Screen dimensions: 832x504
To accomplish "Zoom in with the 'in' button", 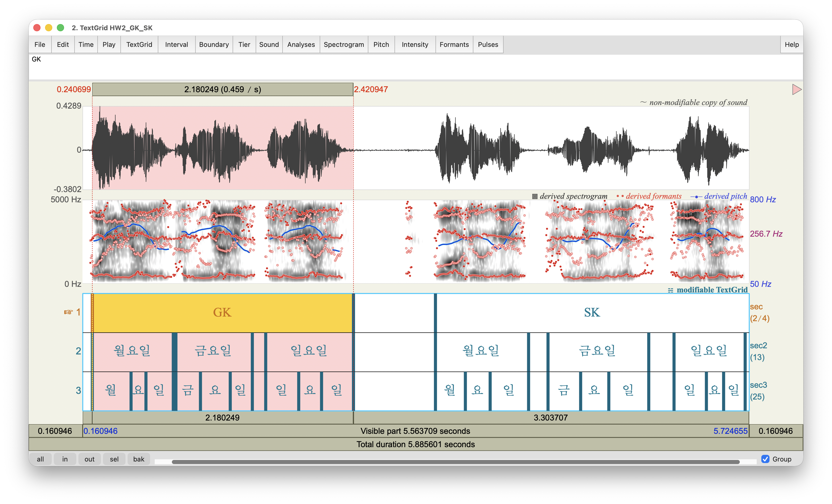I will tap(65, 459).
